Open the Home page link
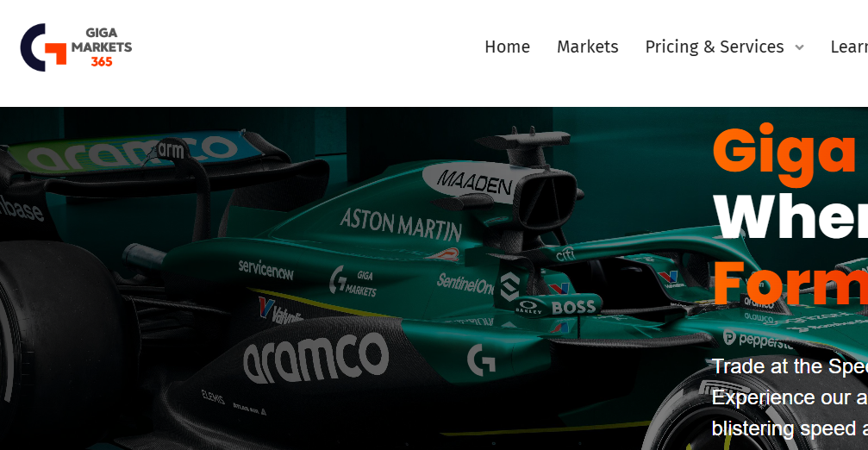This screenshot has height=450, width=868. (x=507, y=47)
